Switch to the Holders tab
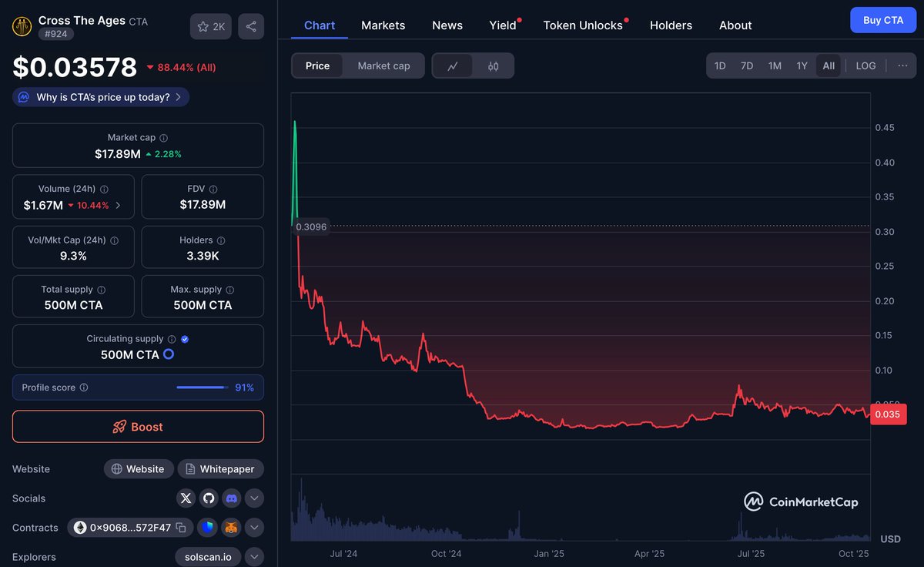 click(x=671, y=25)
